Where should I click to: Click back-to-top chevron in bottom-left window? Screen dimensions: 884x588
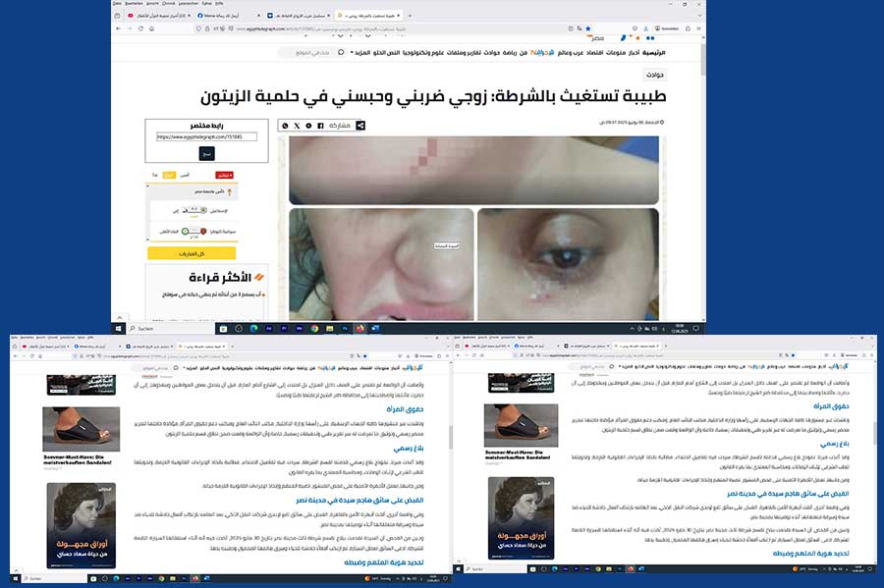(17, 570)
